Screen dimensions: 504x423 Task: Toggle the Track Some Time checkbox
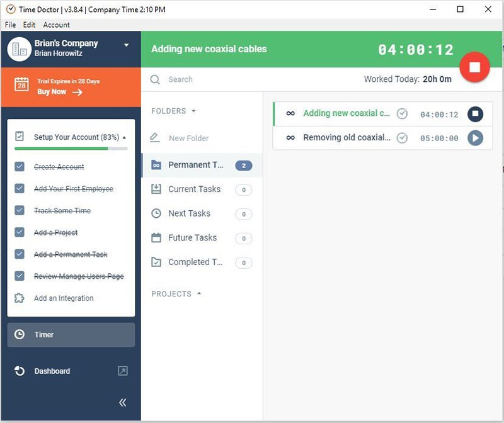pos(20,210)
